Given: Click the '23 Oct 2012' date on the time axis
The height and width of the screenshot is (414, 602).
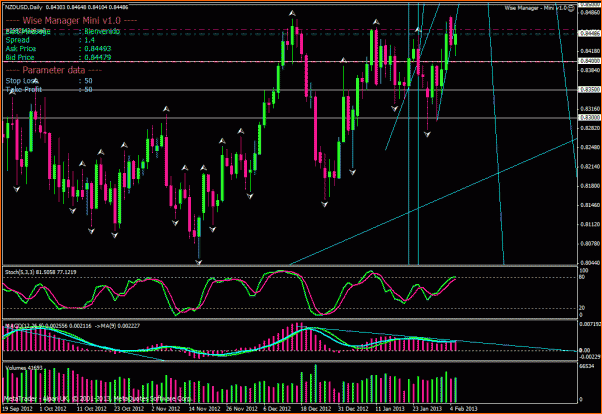Looking at the screenshot, I should pos(129,409).
